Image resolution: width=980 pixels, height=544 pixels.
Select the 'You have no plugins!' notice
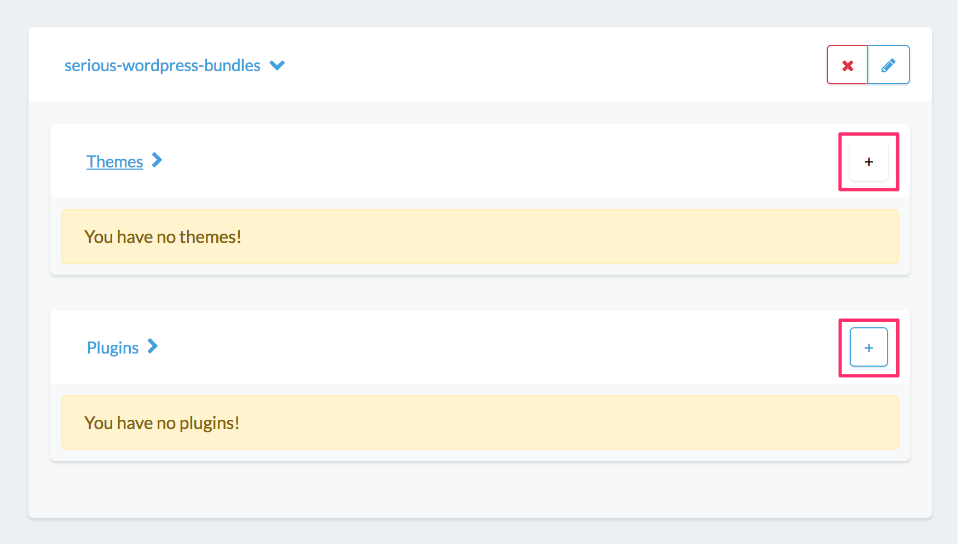coord(480,423)
